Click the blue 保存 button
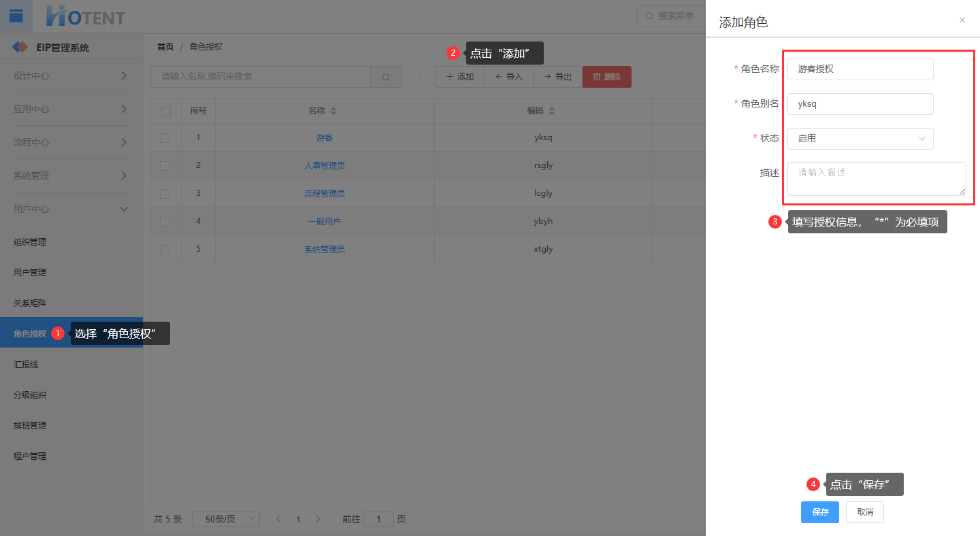The height and width of the screenshot is (536, 980). coord(820,512)
